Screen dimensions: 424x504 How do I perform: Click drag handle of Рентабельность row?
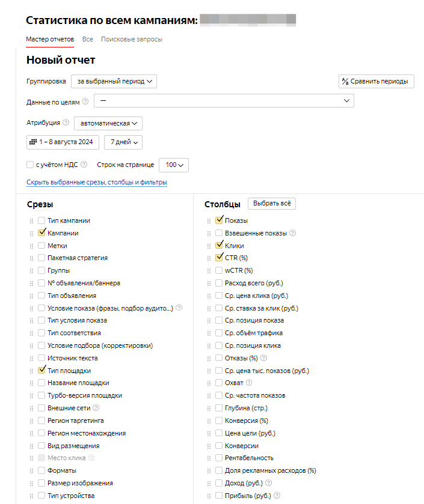209,458
